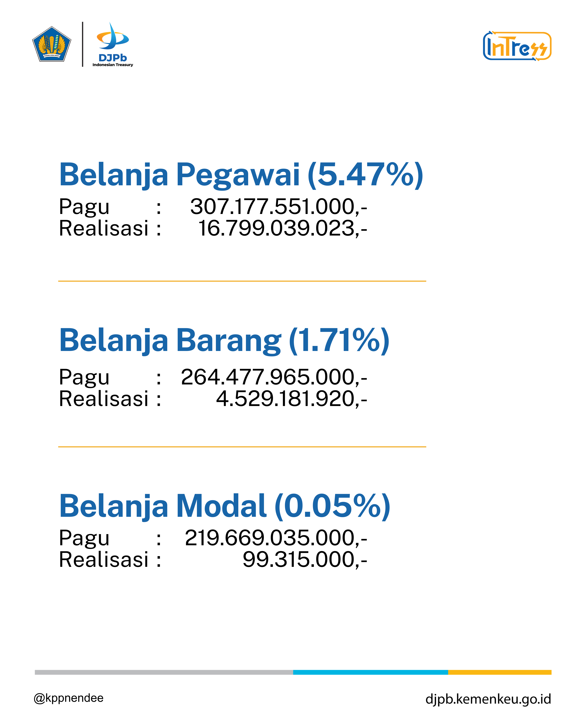Image resolution: width=582 pixels, height=728 pixels.
Task: Click the Pagu value 307.177.551.000
Action: 278,207
